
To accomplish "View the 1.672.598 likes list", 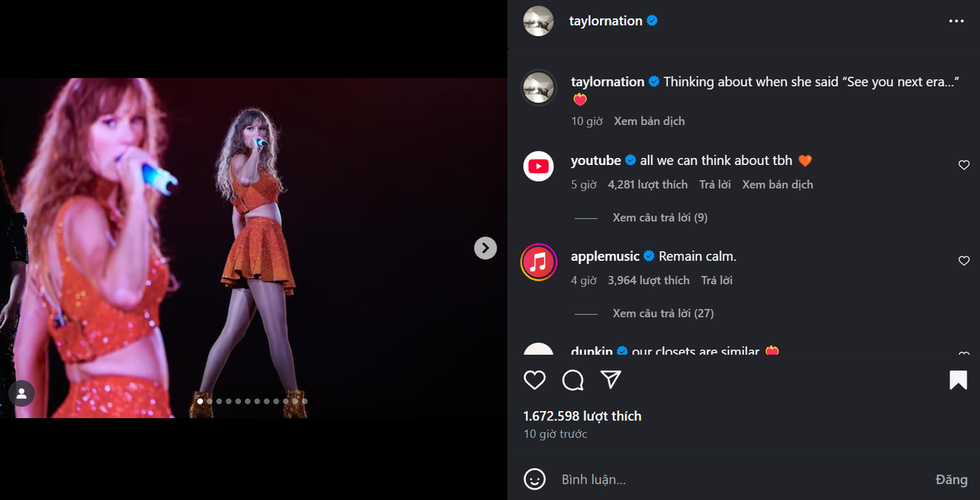I will click(x=582, y=416).
